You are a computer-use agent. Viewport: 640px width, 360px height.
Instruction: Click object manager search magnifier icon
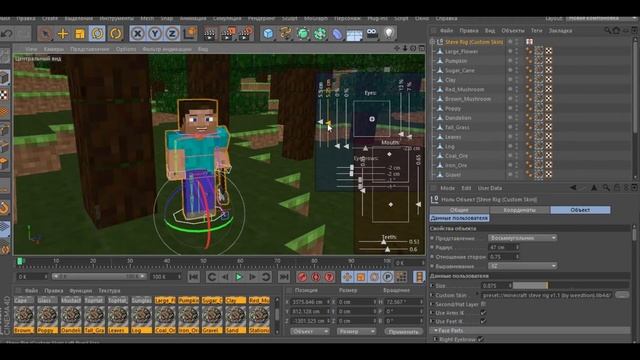click(607, 31)
